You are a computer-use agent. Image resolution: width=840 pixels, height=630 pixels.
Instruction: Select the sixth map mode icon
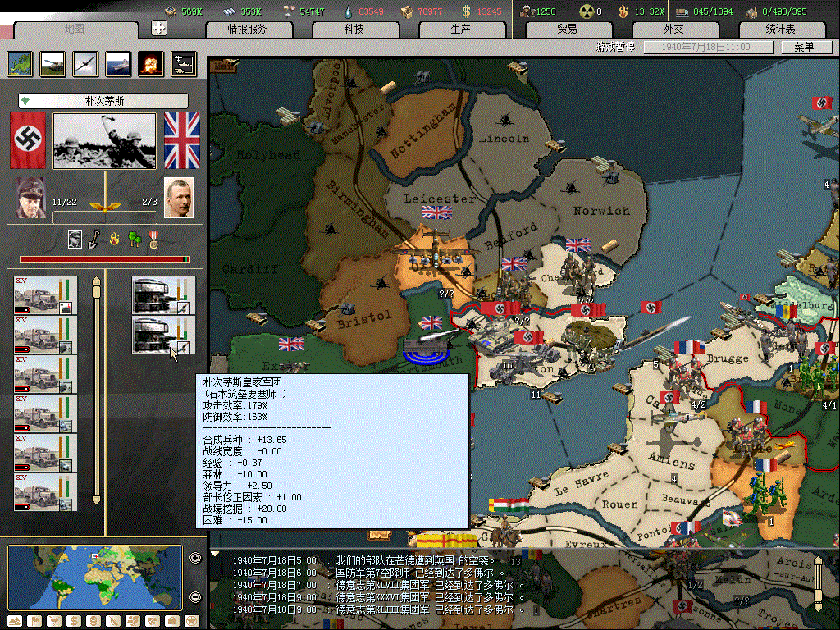(x=113, y=622)
